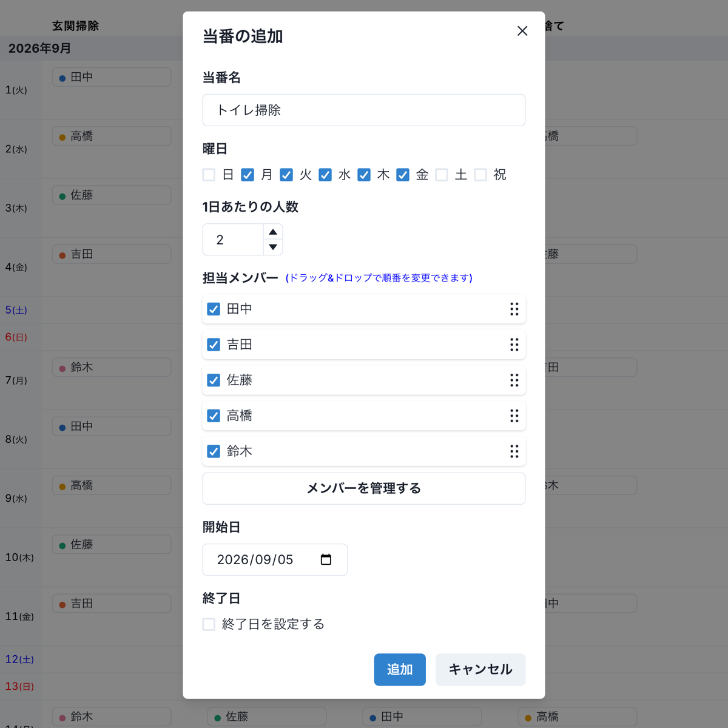728x728 pixels.
Task: Click 佐藤 entry on 3(木) in the calendar behind the dialog
Action: pyautogui.click(x=112, y=195)
